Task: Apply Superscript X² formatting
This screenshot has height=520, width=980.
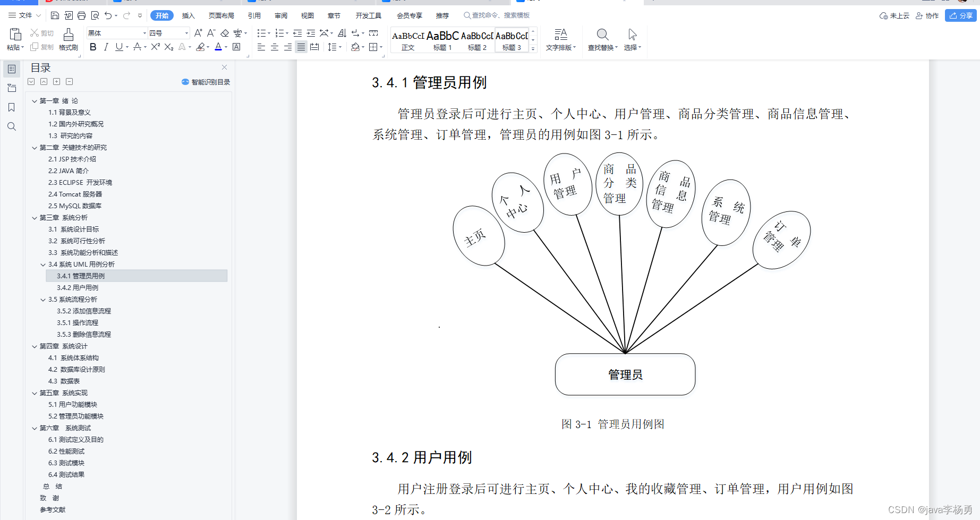Action: [x=155, y=47]
